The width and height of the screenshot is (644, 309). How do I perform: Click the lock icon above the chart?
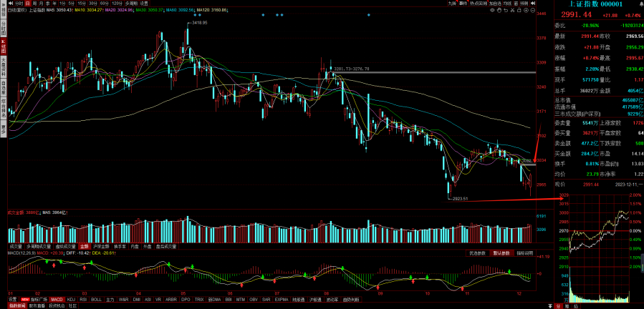pyautogui.click(x=519, y=10)
